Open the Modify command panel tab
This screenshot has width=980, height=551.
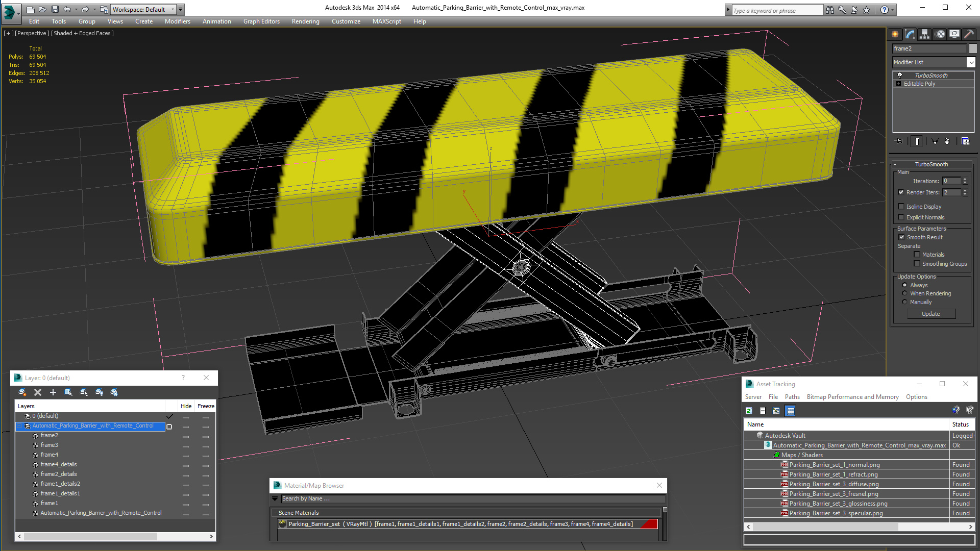pos(910,34)
